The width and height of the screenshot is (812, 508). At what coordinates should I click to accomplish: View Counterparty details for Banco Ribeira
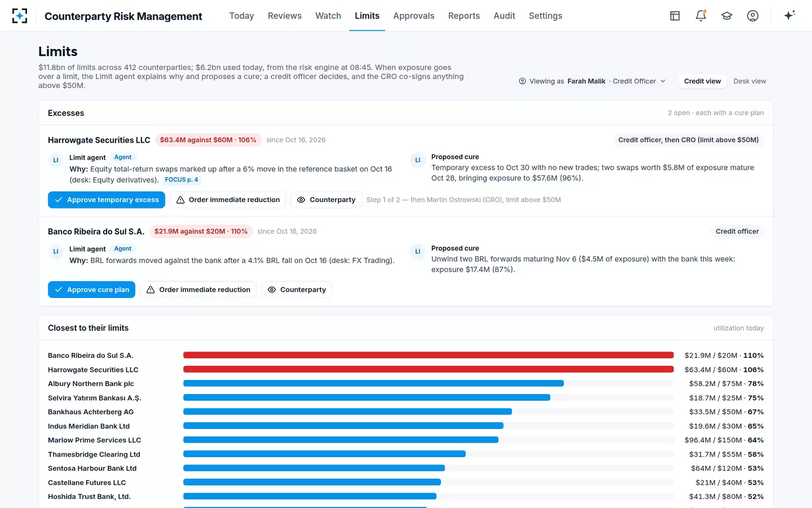click(297, 290)
